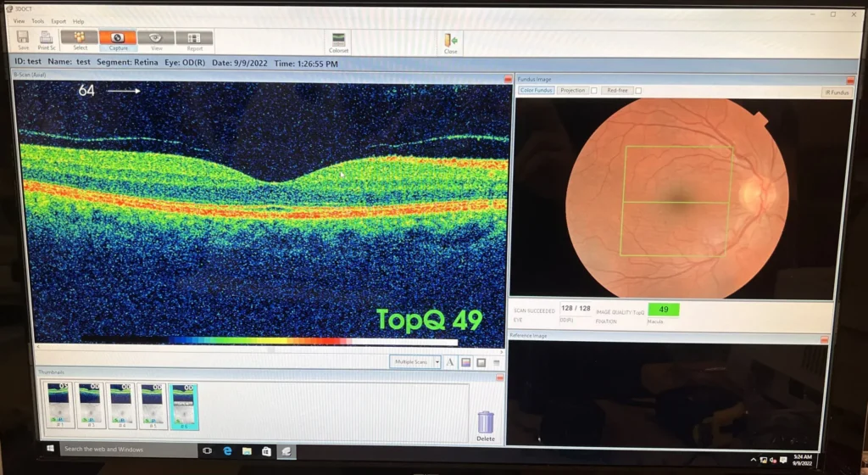Open the Store icon in taskbar
This screenshot has width=868, height=475.
[x=266, y=451]
